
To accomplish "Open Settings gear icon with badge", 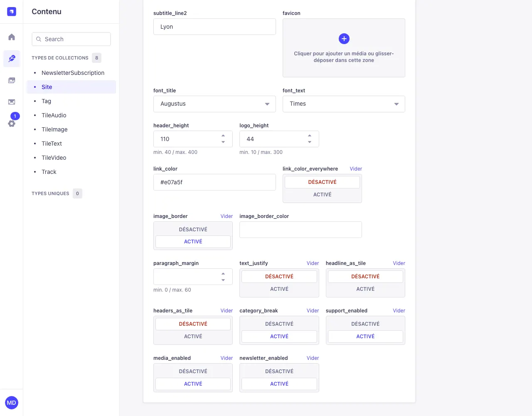I will pos(12,123).
